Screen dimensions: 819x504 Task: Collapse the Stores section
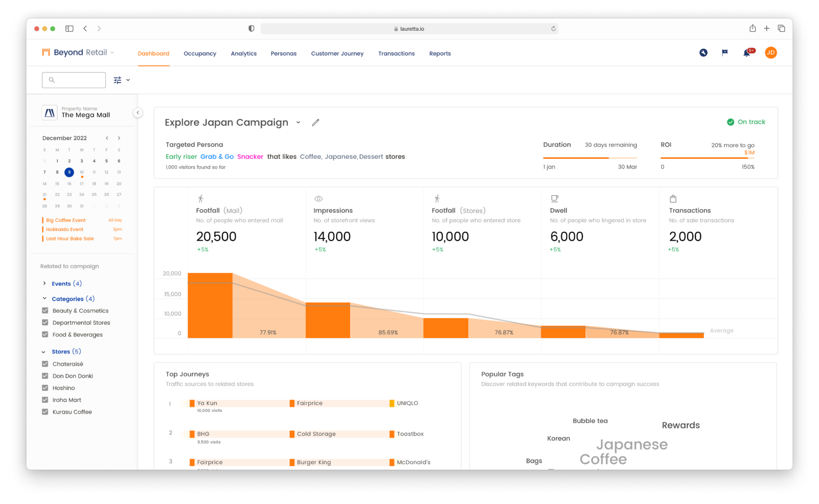click(44, 352)
